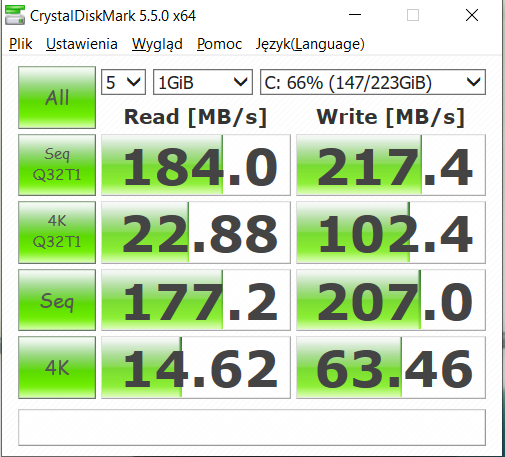Expand the 1GiB test size dropdown
Screen dimensions: 505x457
click(203, 82)
